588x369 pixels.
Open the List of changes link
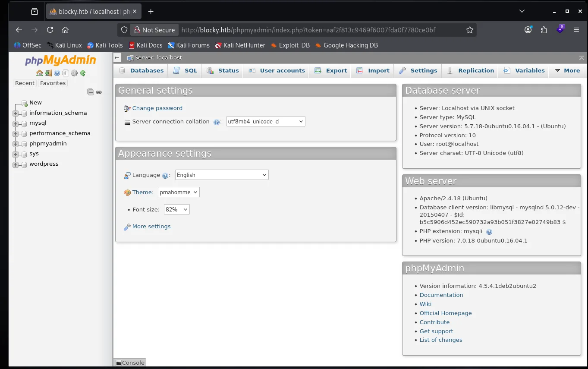[x=441, y=340]
